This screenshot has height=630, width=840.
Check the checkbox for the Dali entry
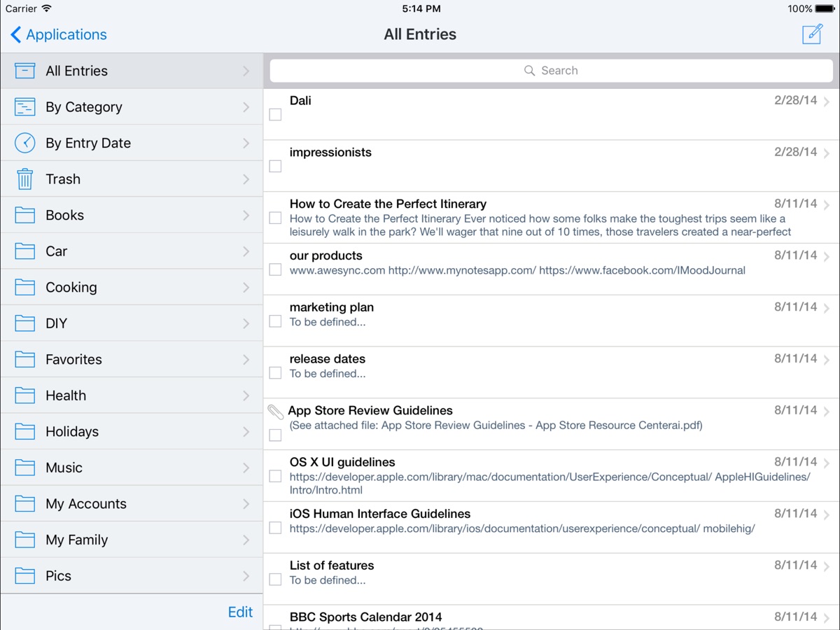pyautogui.click(x=276, y=115)
